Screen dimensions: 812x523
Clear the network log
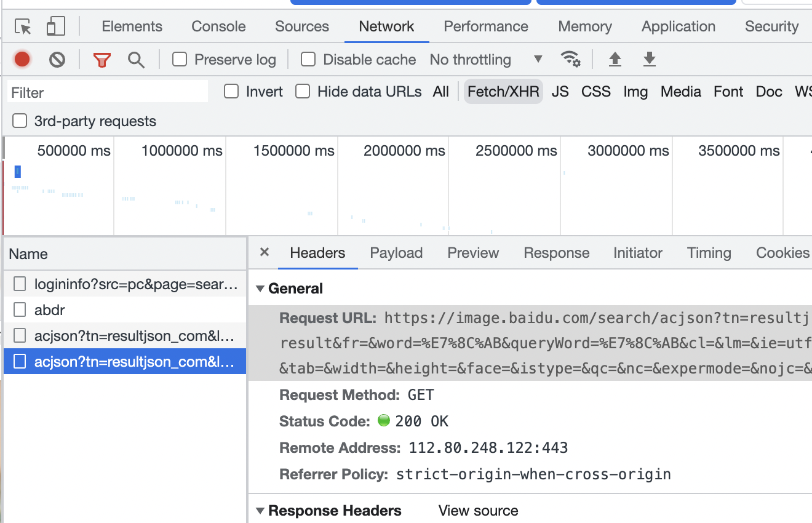point(57,60)
